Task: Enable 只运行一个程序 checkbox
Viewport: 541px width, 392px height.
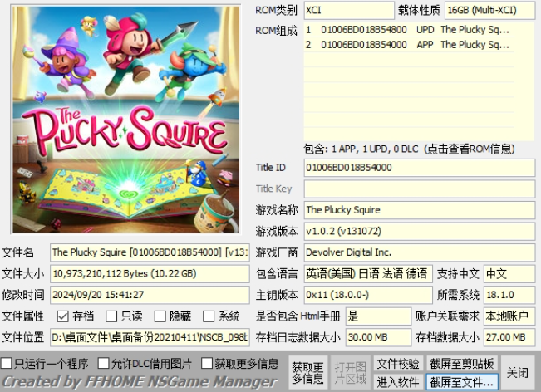Action: tap(6, 363)
